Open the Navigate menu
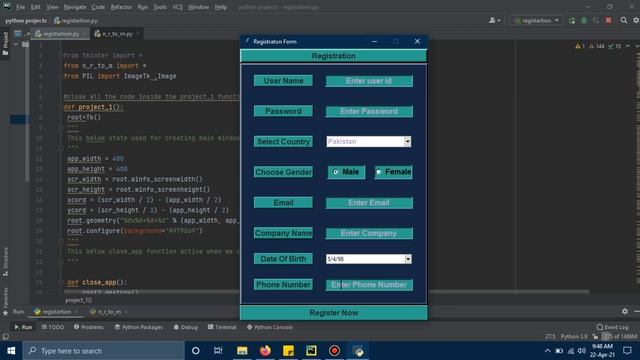Viewport: 640px width, 360px height. tap(75, 7)
